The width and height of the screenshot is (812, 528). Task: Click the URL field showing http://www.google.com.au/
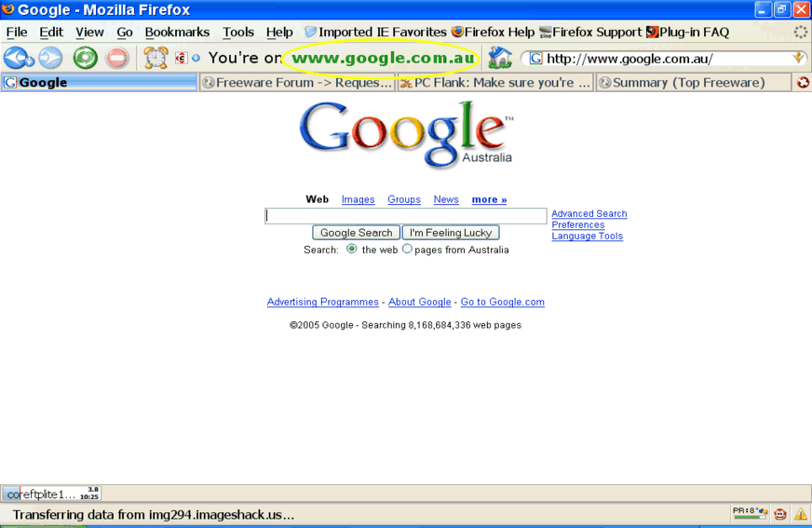point(666,59)
